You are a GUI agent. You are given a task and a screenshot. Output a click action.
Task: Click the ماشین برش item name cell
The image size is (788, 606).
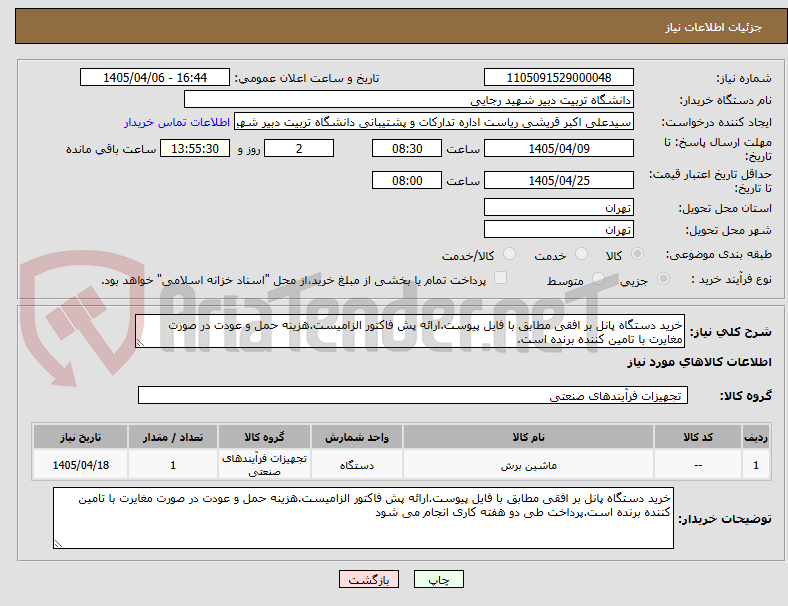coord(528,465)
